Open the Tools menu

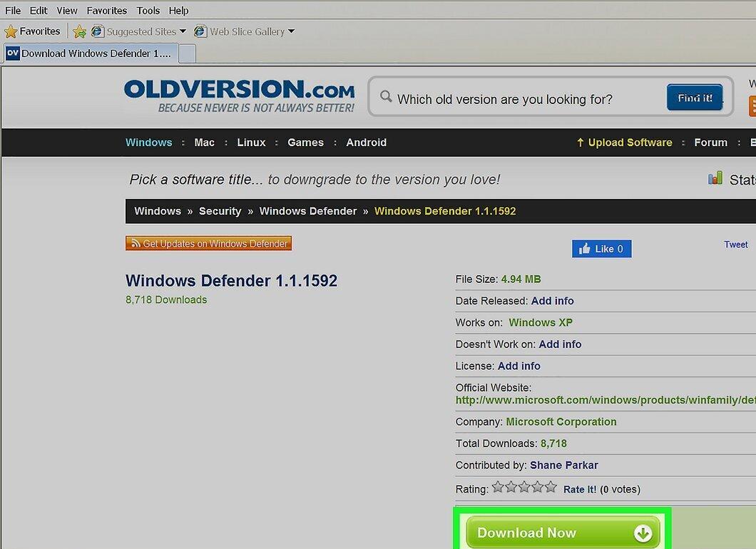pyautogui.click(x=148, y=11)
